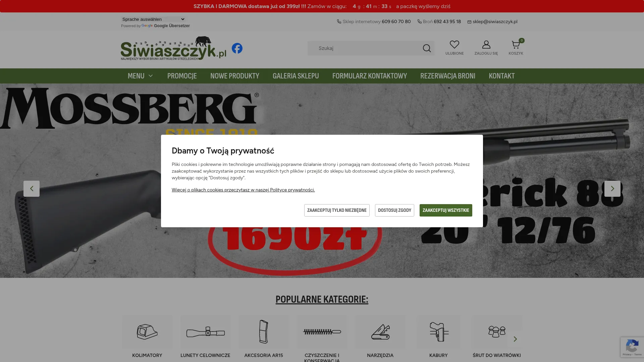Click ZAAKCEPTUJ WSZYSTKIE cookie button
This screenshot has height=362, width=644.
445,210
